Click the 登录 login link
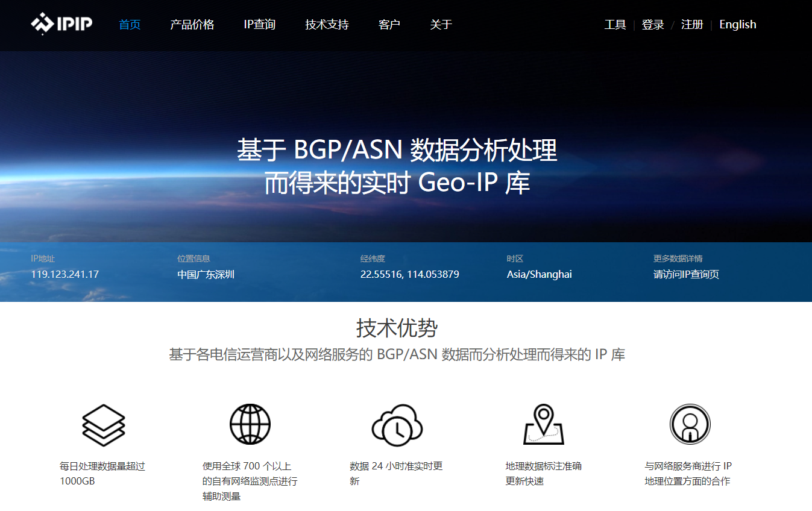This screenshot has height=511, width=812. click(653, 25)
